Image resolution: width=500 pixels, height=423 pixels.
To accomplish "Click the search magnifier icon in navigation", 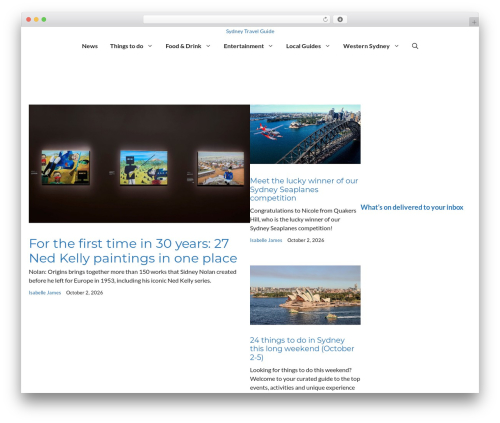I will coord(415,46).
